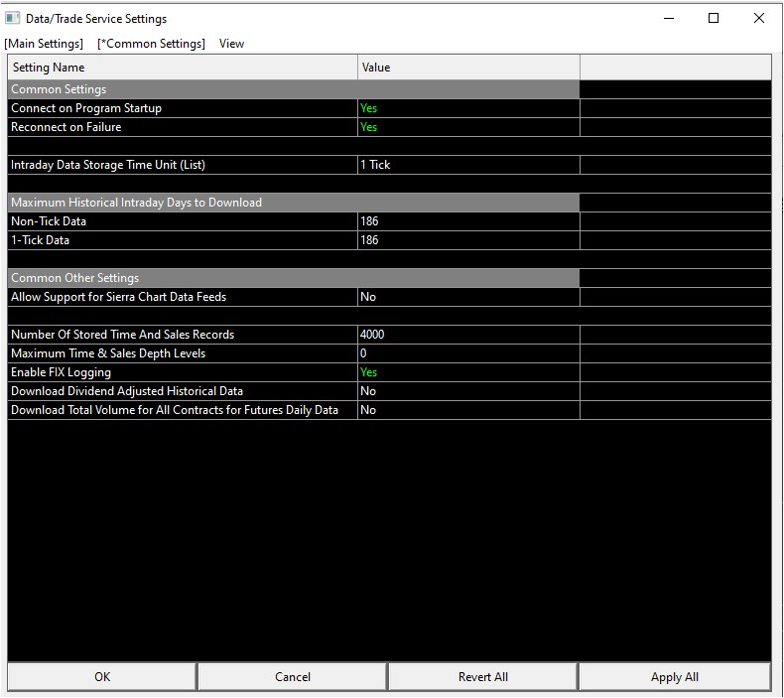This screenshot has height=698, width=784.
Task: Edit the Non-Tick Data days value 186
Action: 468,221
